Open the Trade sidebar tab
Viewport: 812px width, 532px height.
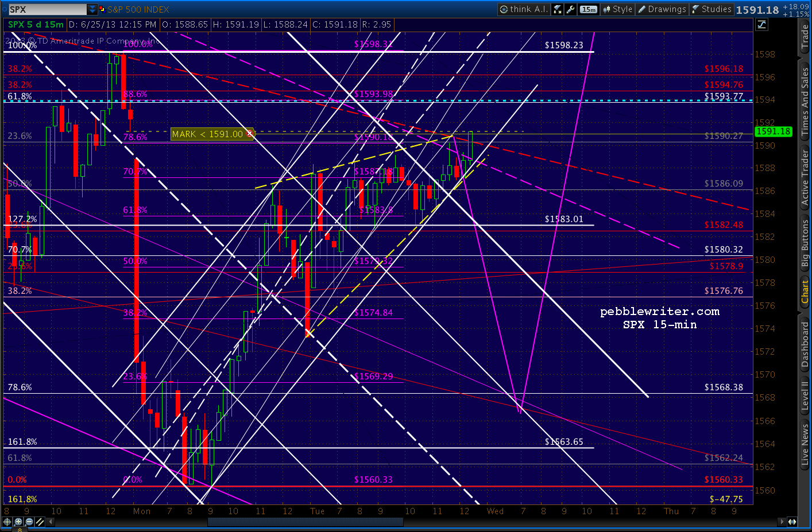(805, 37)
